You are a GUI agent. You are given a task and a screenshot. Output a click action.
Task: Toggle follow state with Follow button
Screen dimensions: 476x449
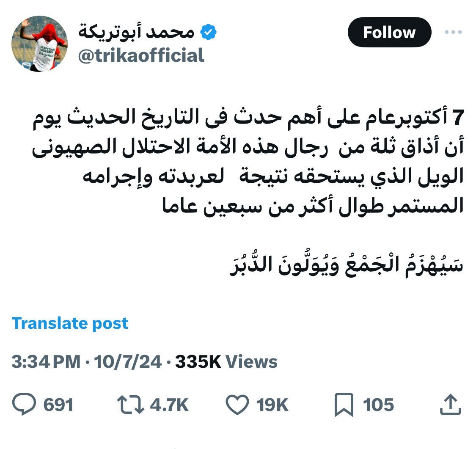[388, 32]
